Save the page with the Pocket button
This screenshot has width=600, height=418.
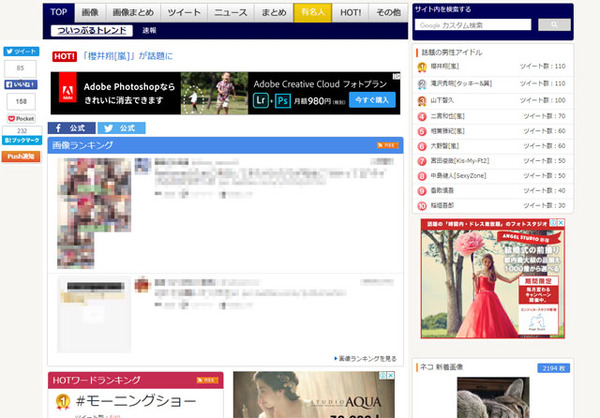[21, 118]
